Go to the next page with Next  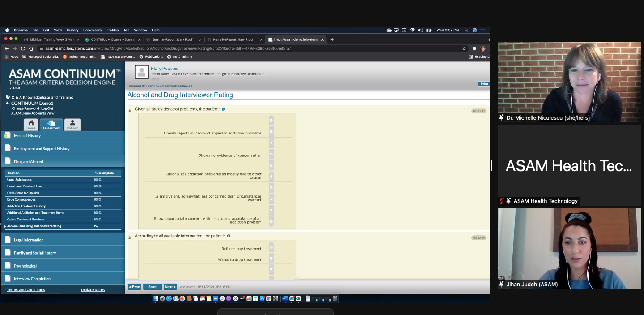(170, 287)
